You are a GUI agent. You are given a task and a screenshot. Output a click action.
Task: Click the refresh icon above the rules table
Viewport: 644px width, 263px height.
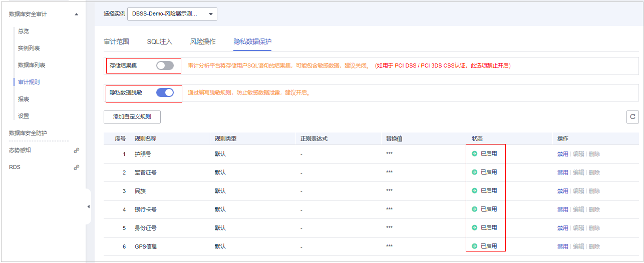click(x=632, y=116)
